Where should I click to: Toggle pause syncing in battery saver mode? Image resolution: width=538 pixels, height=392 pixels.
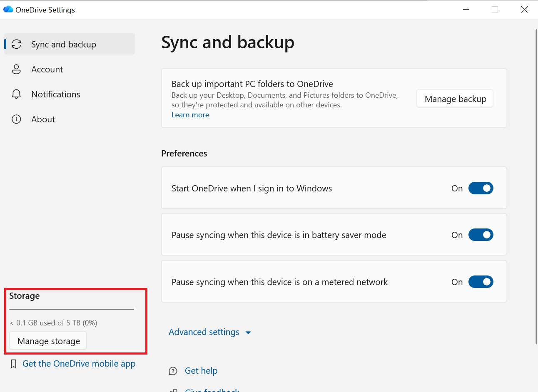[x=481, y=235]
